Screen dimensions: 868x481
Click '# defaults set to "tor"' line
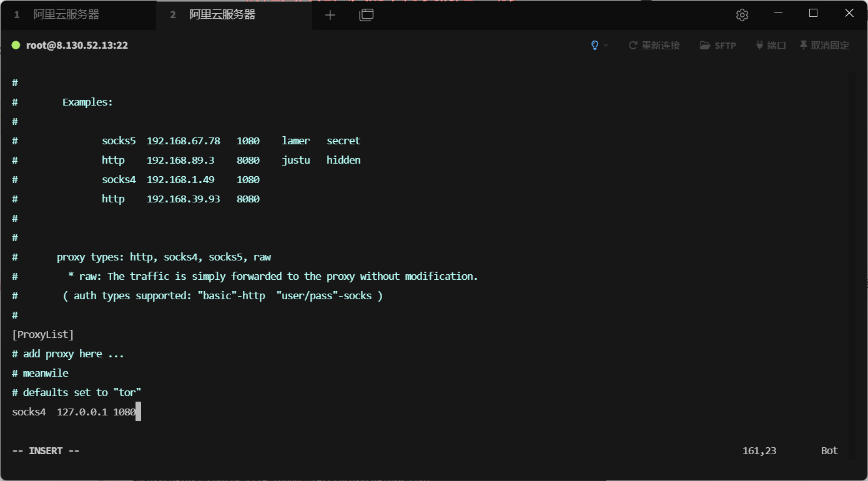tap(77, 392)
